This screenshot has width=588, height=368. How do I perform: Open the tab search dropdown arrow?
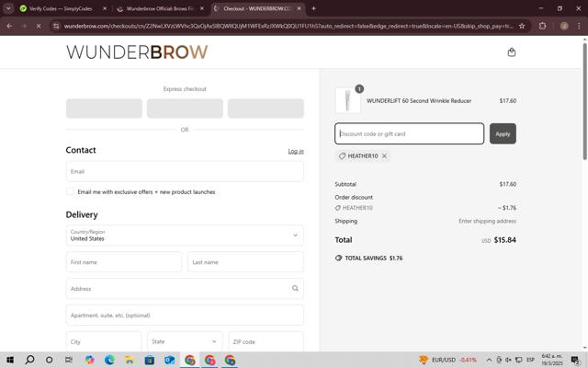pyautogui.click(x=8, y=8)
